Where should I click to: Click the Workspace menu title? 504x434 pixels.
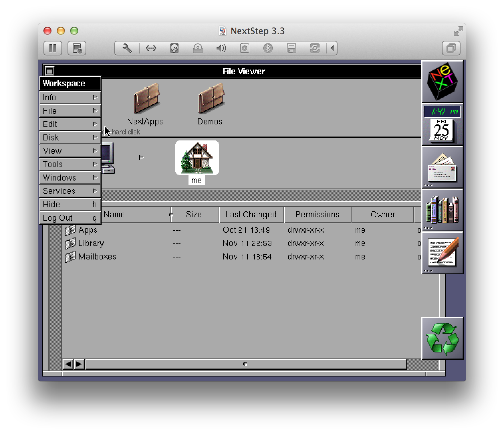(x=70, y=83)
